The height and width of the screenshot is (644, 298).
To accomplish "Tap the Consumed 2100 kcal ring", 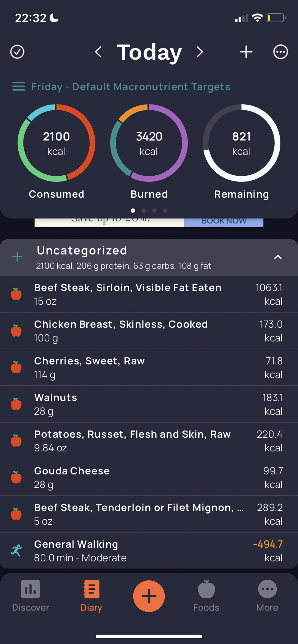I will pyautogui.click(x=57, y=143).
